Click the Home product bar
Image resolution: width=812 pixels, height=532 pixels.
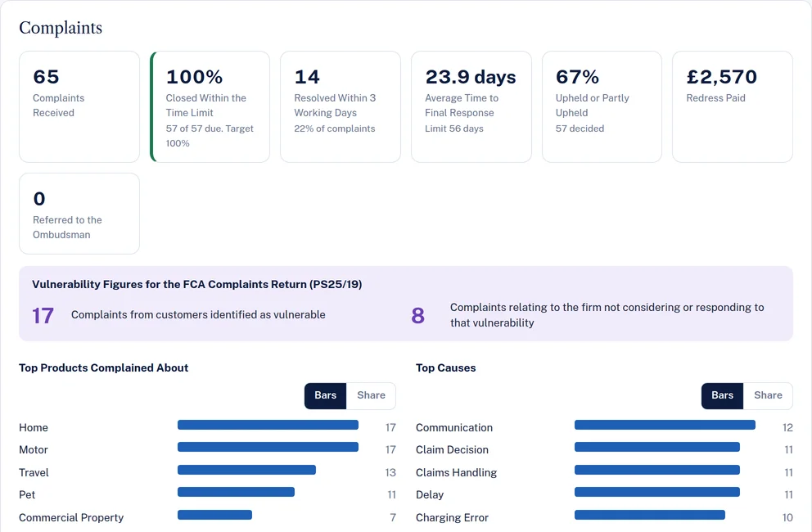(268, 425)
